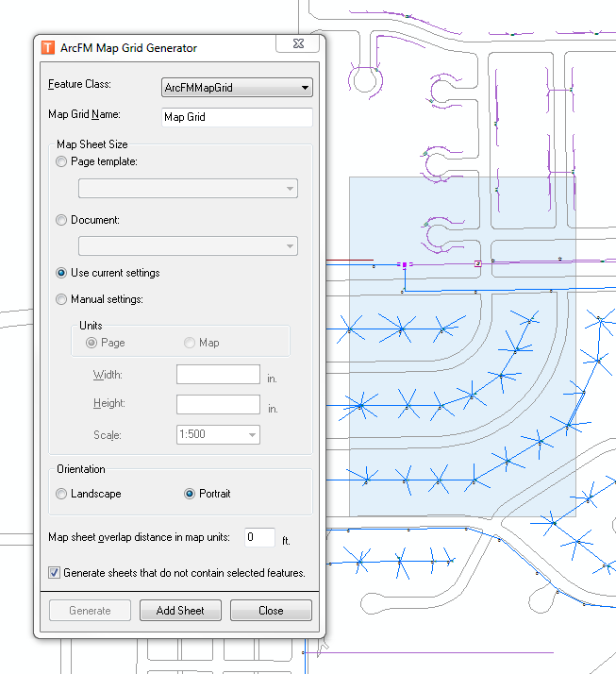
Task: Click the Generate button
Action: tap(90, 611)
